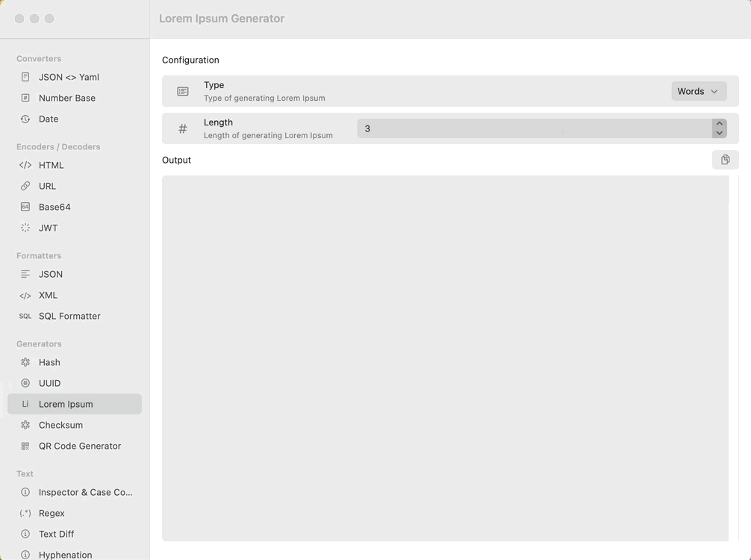The image size is (751, 560).
Task: Click the Text Diff info icon
Action: [25, 534]
